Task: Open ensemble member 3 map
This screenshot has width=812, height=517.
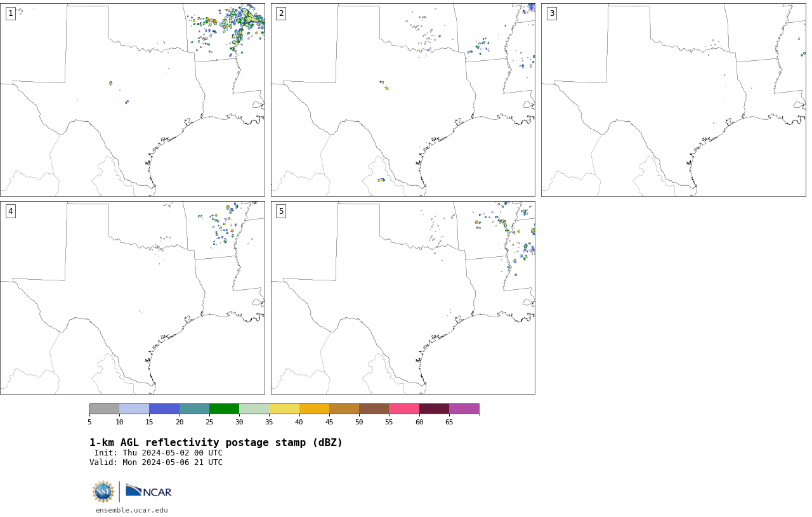Action: [x=674, y=100]
